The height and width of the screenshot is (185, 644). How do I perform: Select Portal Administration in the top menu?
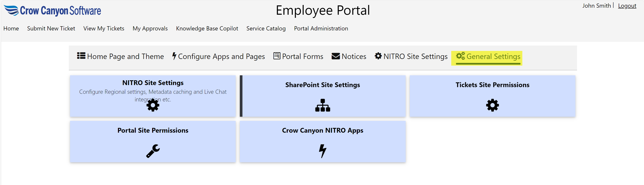tap(321, 29)
